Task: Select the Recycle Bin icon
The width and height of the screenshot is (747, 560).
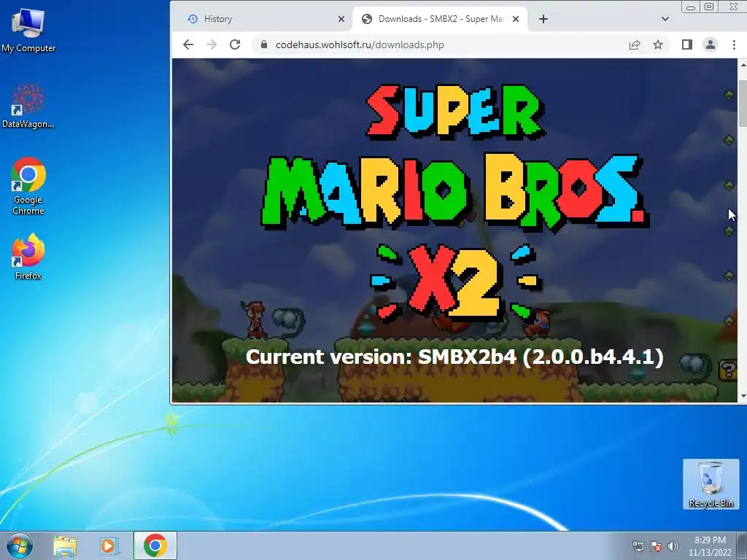Action: (x=711, y=484)
